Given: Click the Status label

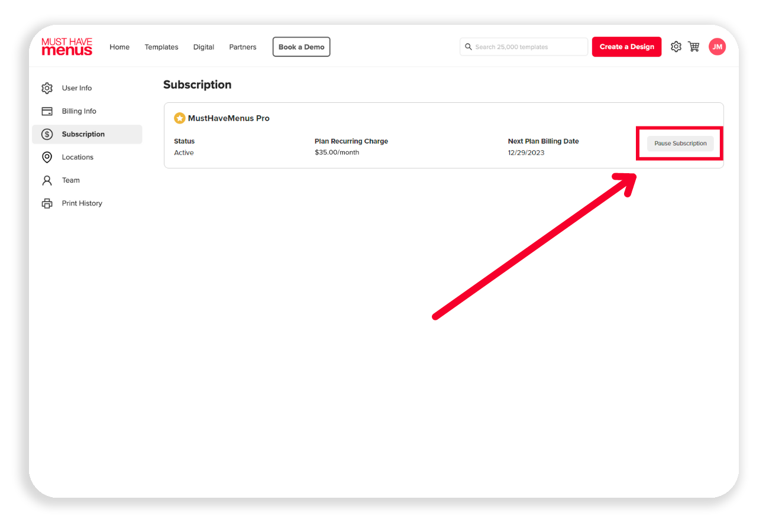Looking at the screenshot, I should point(185,141).
